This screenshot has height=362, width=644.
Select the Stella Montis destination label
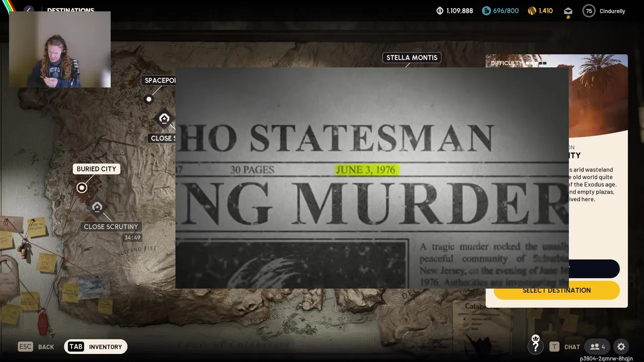pyautogui.click(x=412, y=57)
